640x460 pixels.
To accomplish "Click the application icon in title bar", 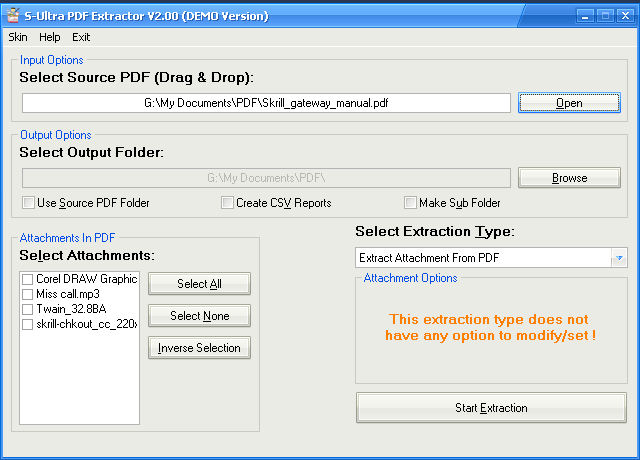I will point(12,16).
